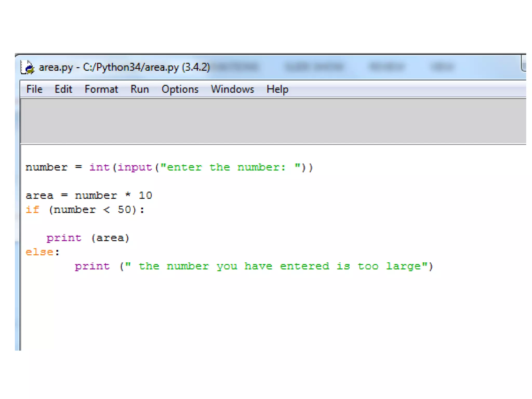Place cursor on the 'input' function name
The width and height of the screenshot is (532, 399).
135,167
